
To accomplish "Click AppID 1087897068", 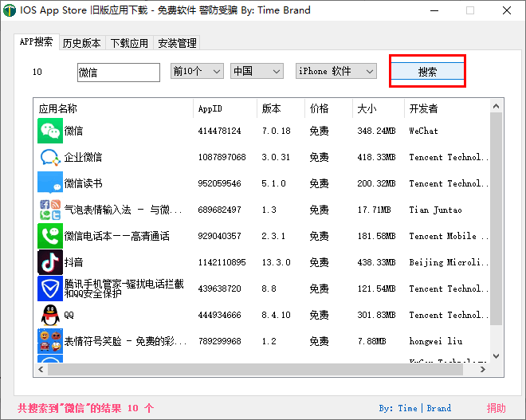I will (x=222, y=157).
